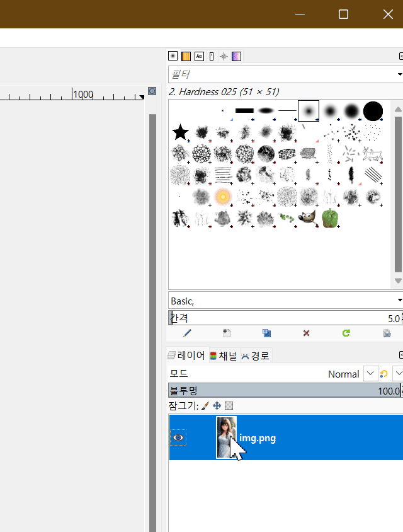The image size is (403, 532).
Task: Select the currently highlighted Hardness 025 brush
Action: (309, 110)
